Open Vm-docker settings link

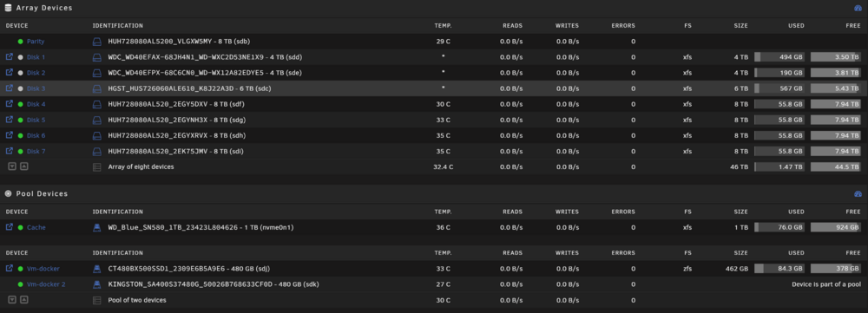pyautogui.click(x=43, y=269)
